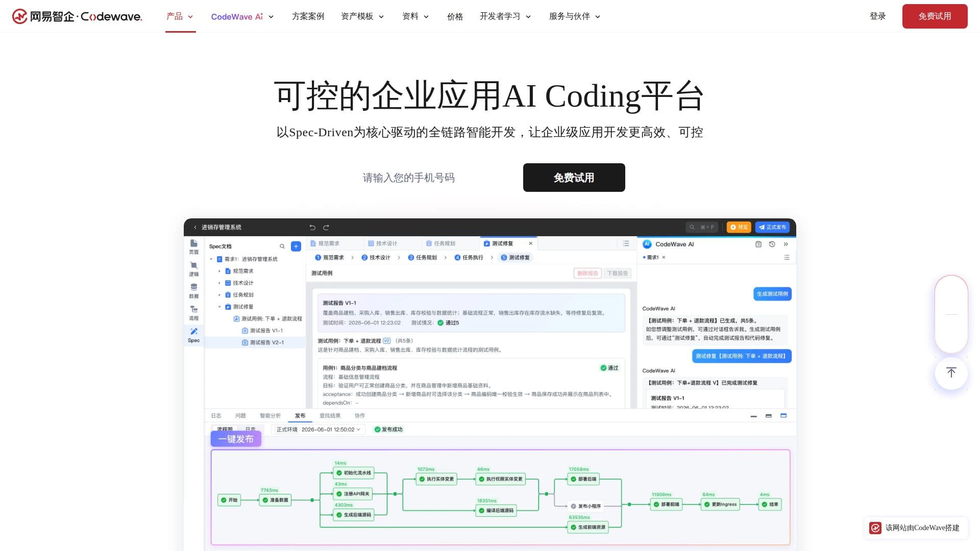
Task: Select the 页面 sidebar icon
Action: point(194,247)
